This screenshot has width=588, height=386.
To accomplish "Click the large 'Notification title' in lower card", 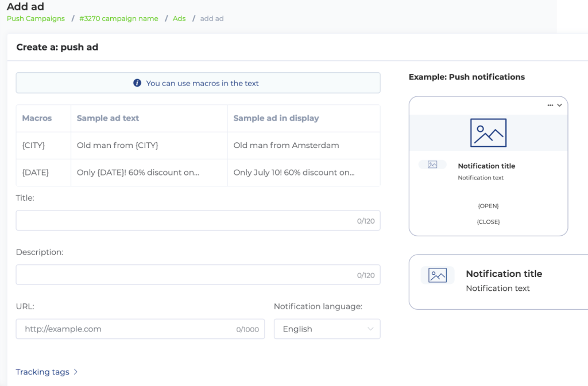I will tap(504, 274).
